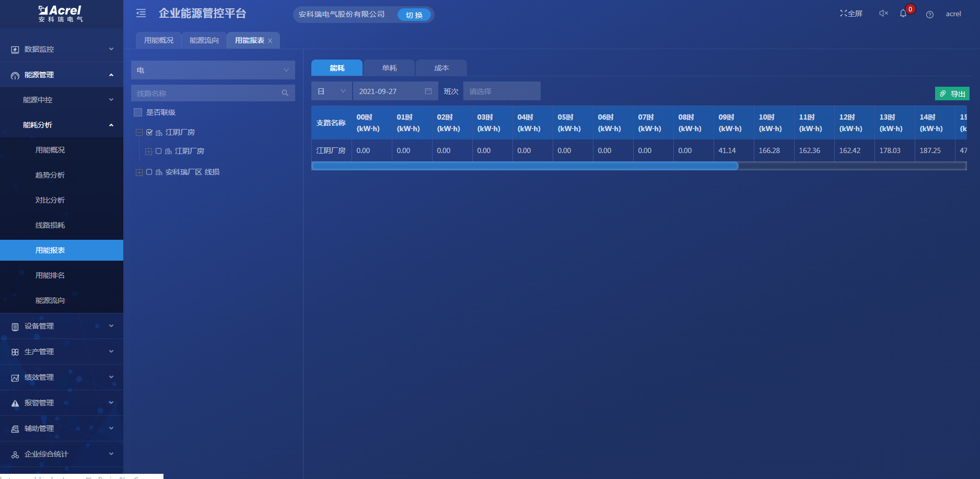980x479 pixels.
Task: Open the calendar icon in date field
Action: [428, 91]
